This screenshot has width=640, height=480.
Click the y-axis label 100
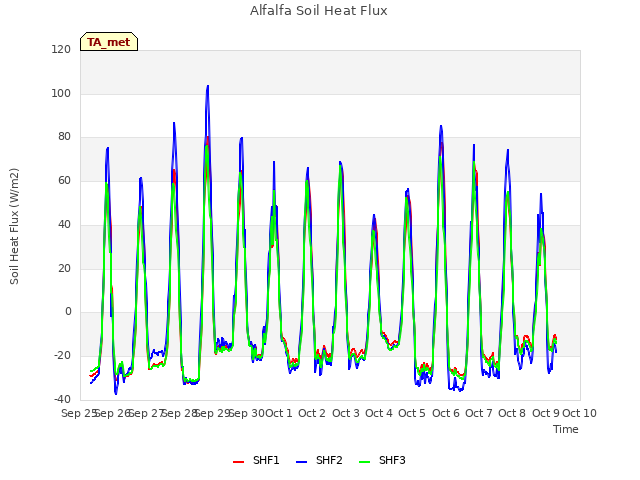[61, 93]
